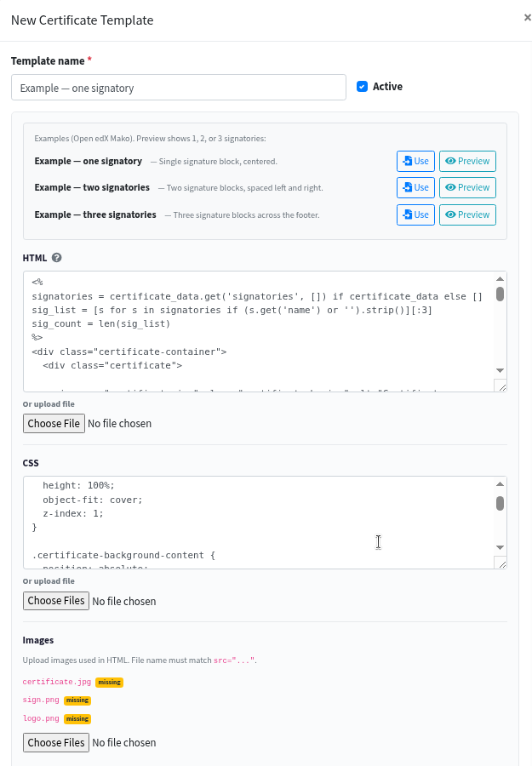Preview the two signatories example
Image resolution: width=532 pixels, height=766 pixels.
coord(467,187)
